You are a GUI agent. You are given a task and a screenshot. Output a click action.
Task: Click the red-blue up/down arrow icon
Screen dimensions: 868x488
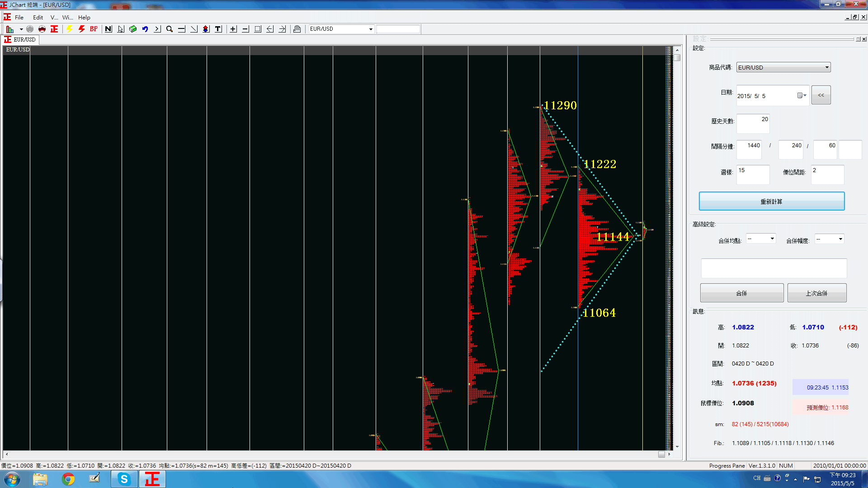[x=206, y=29]
